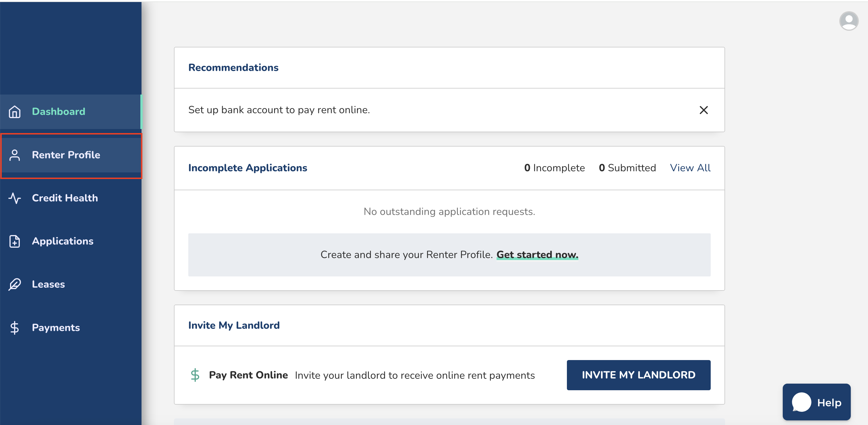868x425 pixels.
Task: Click the Leases feather pen icon
Action: (14, 284)
